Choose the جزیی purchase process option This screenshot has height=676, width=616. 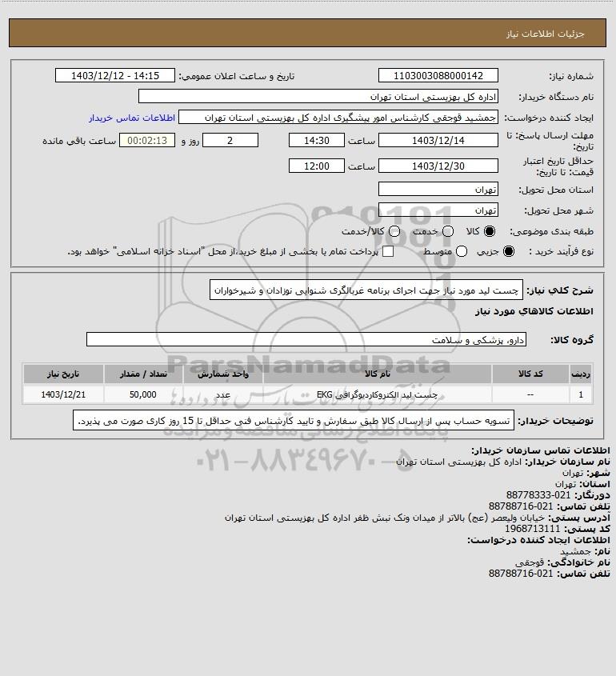pos(509,251)
